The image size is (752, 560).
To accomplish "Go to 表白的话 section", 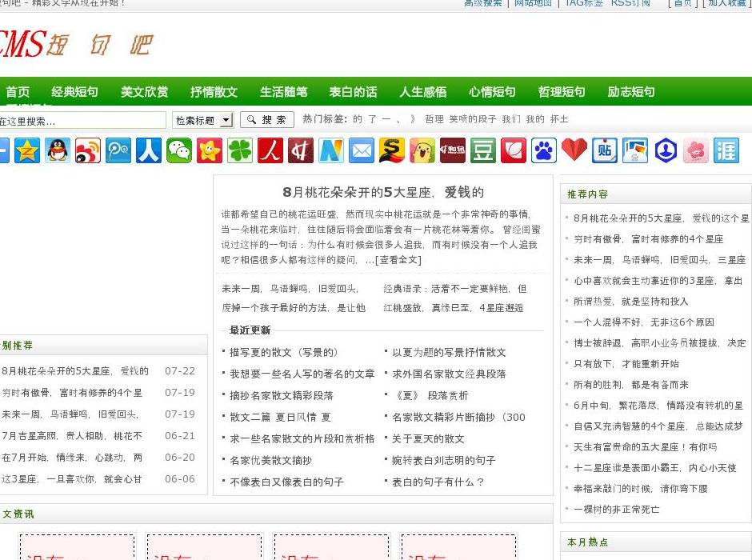I will point(353,91).
